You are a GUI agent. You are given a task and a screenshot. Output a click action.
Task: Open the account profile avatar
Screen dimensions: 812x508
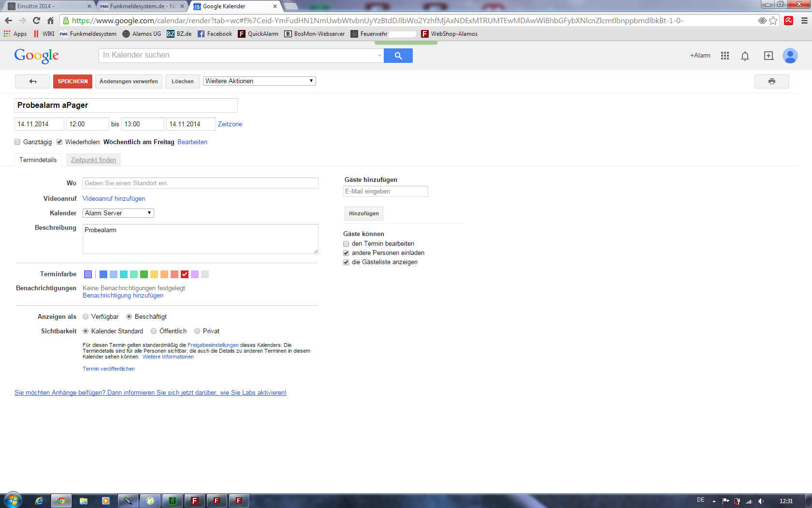coord(790,56)
